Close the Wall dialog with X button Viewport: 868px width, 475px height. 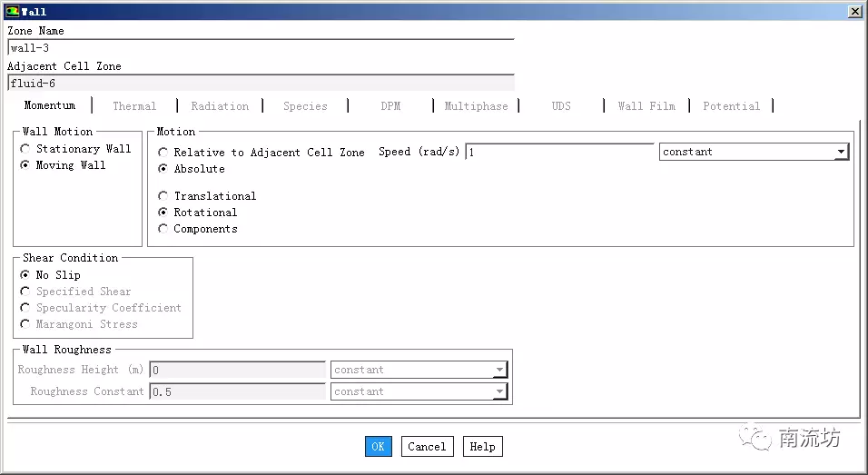854,12
